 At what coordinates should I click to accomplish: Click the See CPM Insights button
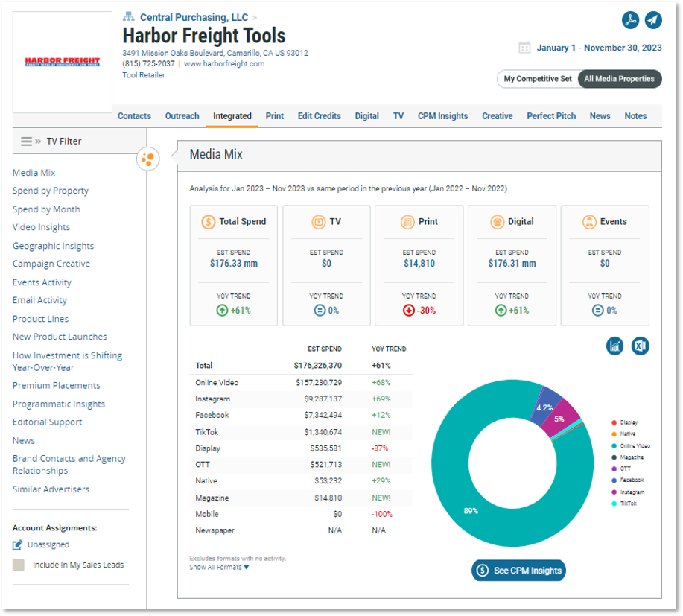518,571
